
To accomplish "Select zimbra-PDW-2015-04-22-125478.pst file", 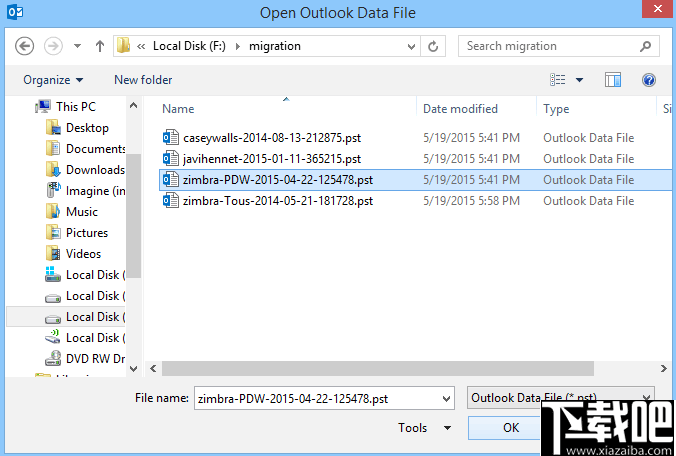I will click(278, 180).
